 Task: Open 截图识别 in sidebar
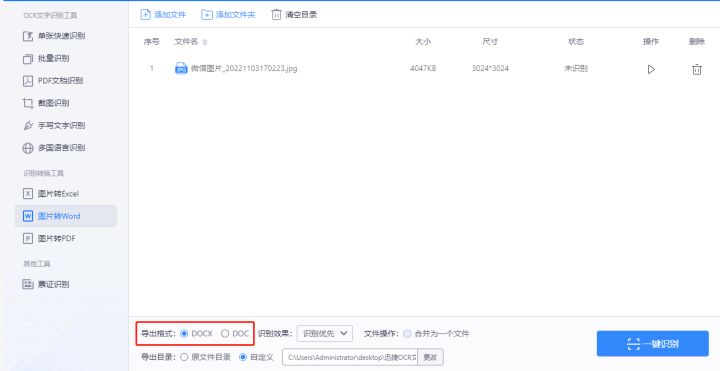[65, 103]
